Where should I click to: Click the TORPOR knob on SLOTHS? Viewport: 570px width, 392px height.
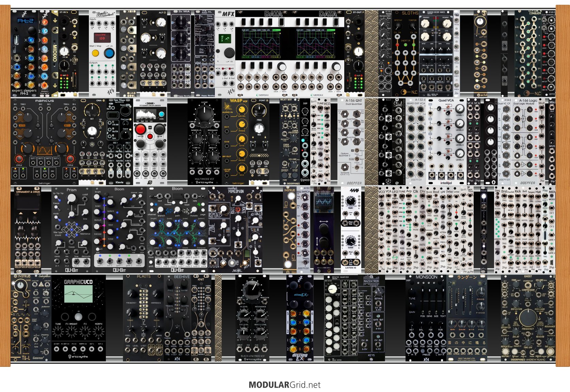(412, 27)
